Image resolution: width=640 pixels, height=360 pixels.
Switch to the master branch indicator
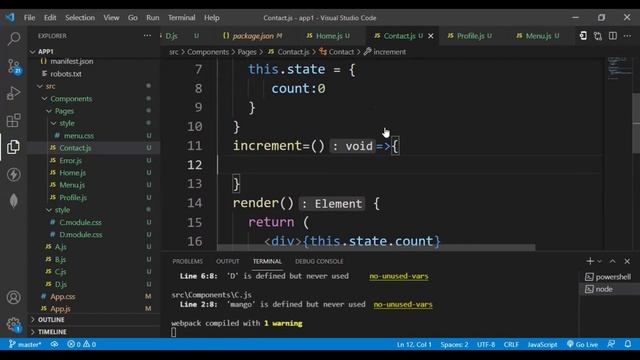25,344
